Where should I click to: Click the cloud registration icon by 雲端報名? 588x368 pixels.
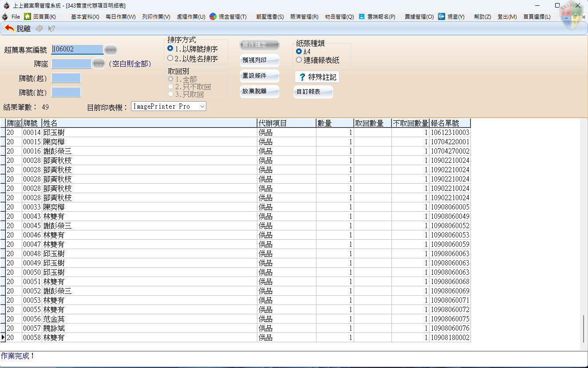point(362,16)
